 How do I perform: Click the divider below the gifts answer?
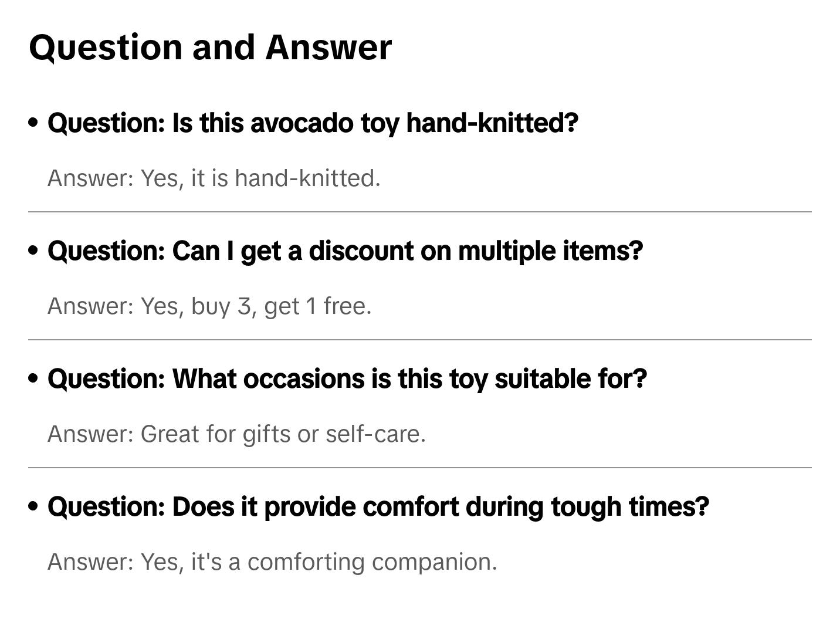[x=419, y=468]
